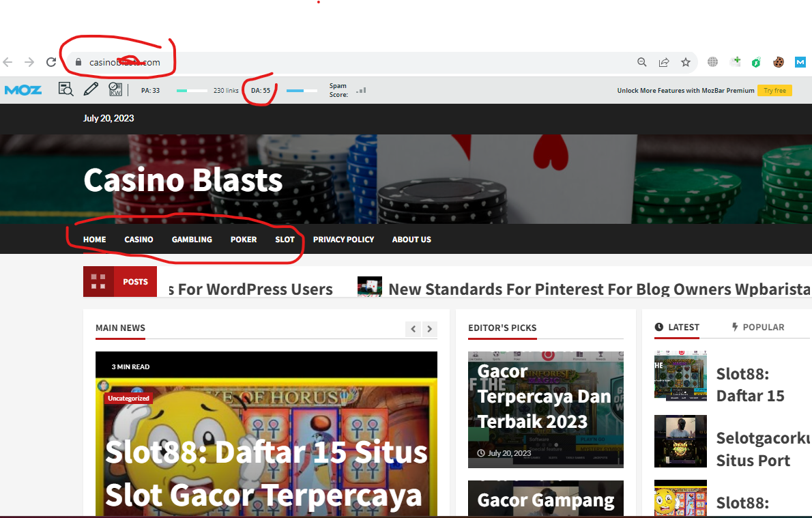Image resolution: width=812 pixels, height=518 pixels.
Task: Go to previous slide in Main News
Action: click(413, 329)
